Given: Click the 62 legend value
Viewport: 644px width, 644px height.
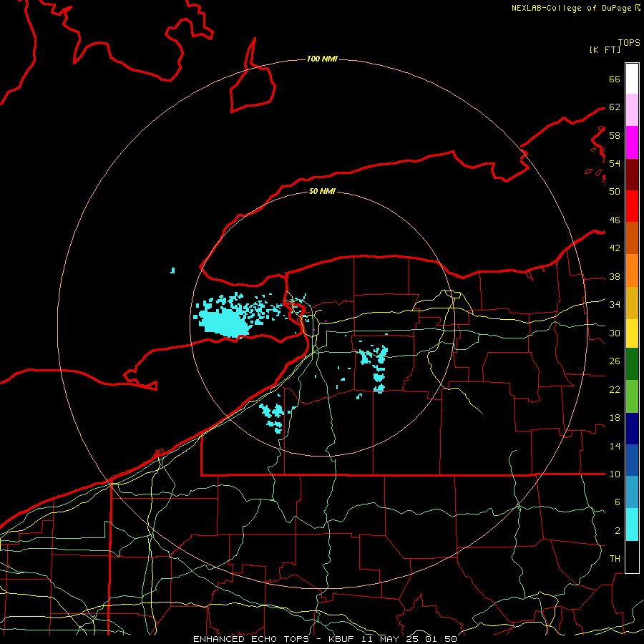Looking at the screenshot, I should click(x=615, y=107).
